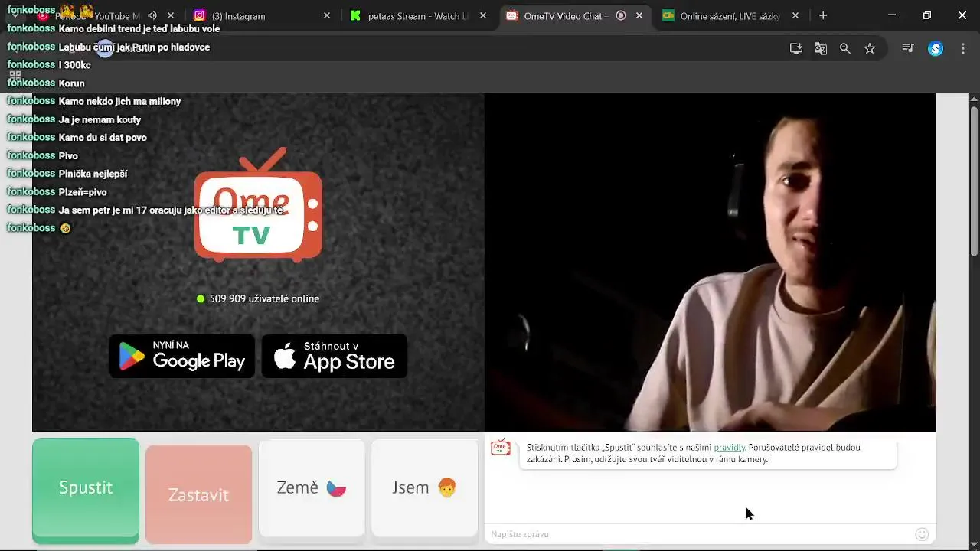
Task: Click the App Store download badge
Action: click(x=335, y=356)
